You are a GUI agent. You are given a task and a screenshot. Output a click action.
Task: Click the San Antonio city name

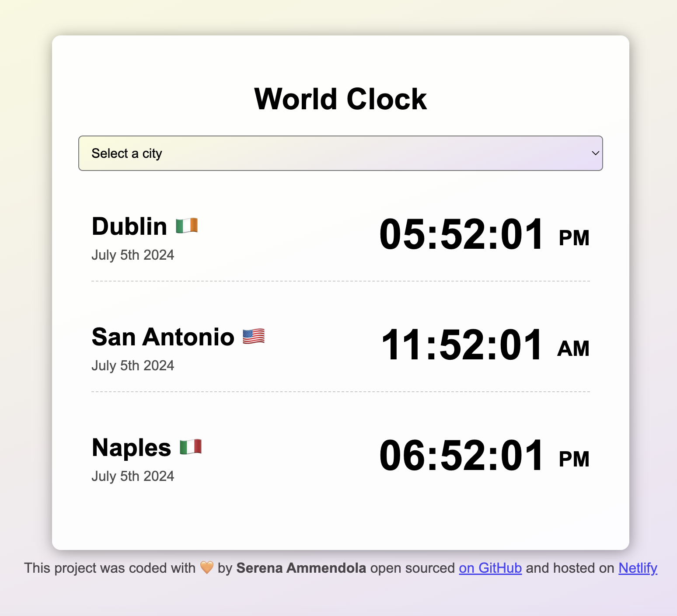coord(163,337)
